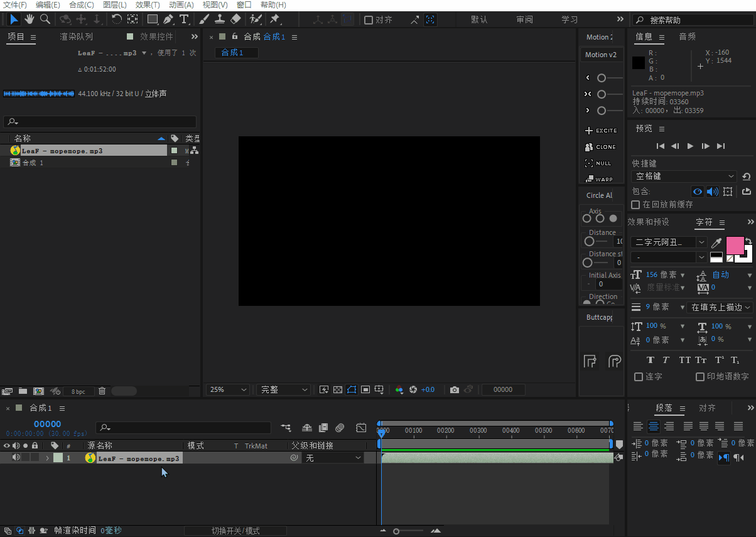Select the Eraser tool
The image size is (756, 537).
pyautogui.click(x=235, y=19)
